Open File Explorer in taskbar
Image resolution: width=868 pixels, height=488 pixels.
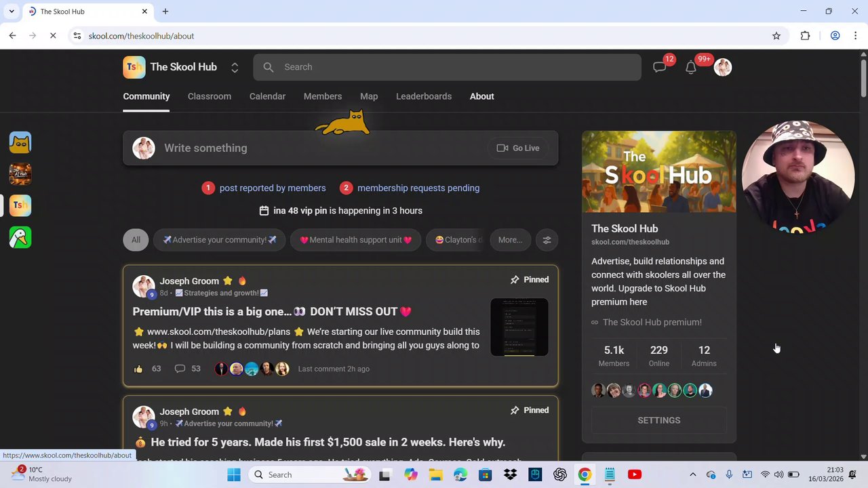coord(435,475)
